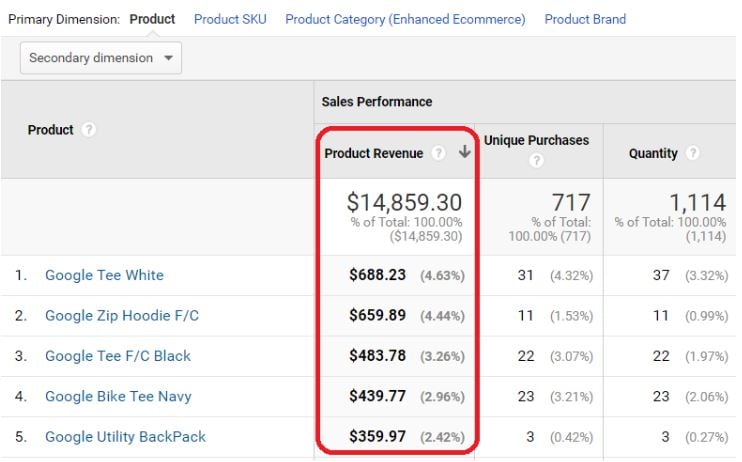Click revenue cell $439.77
This screenshot has width=742, height=462.
click(x=377, y=396)
